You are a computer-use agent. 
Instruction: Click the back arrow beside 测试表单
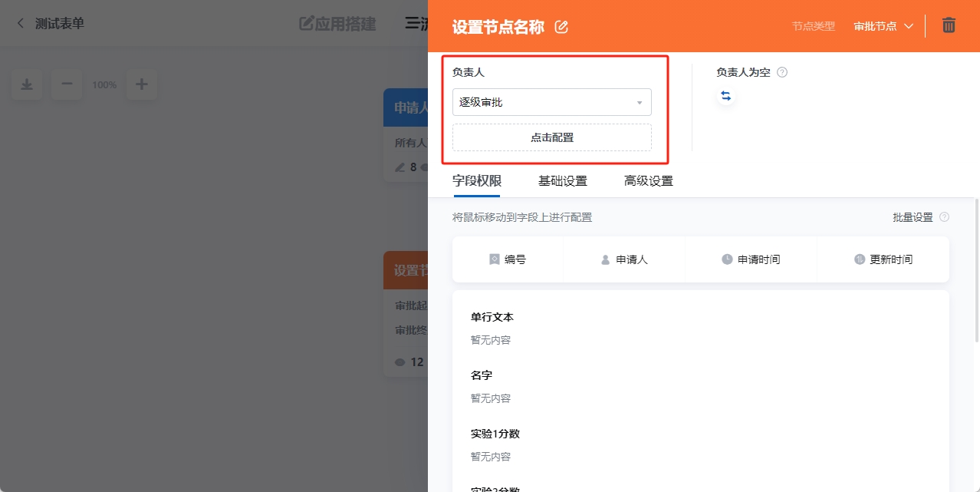pos(19,23)
